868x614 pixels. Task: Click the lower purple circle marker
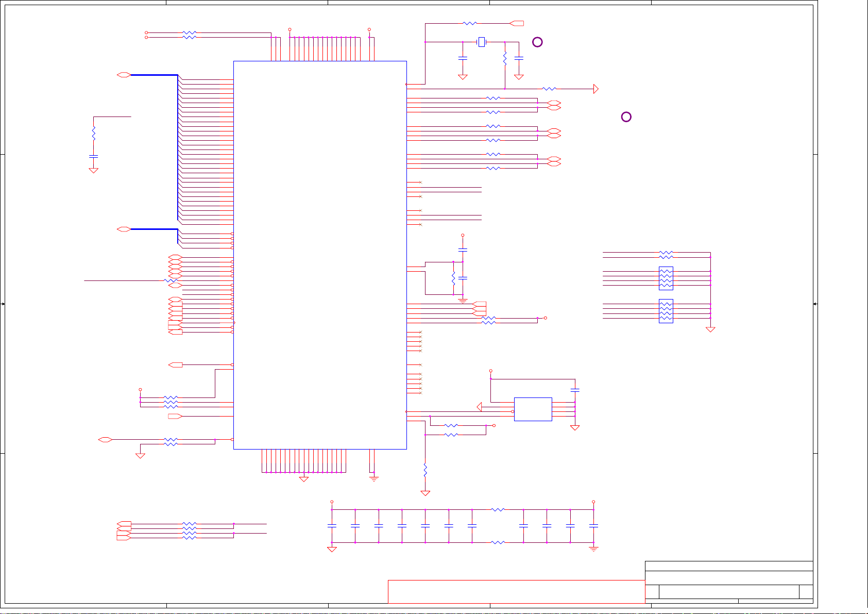click(626, 117)
